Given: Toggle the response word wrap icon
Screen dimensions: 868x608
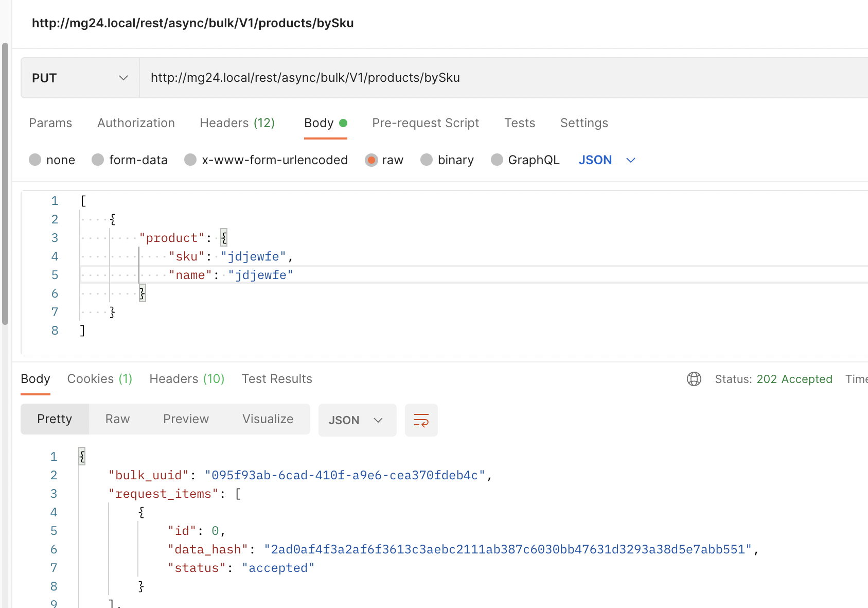Looking at the screenshot, I should click(x=421, y=420).
